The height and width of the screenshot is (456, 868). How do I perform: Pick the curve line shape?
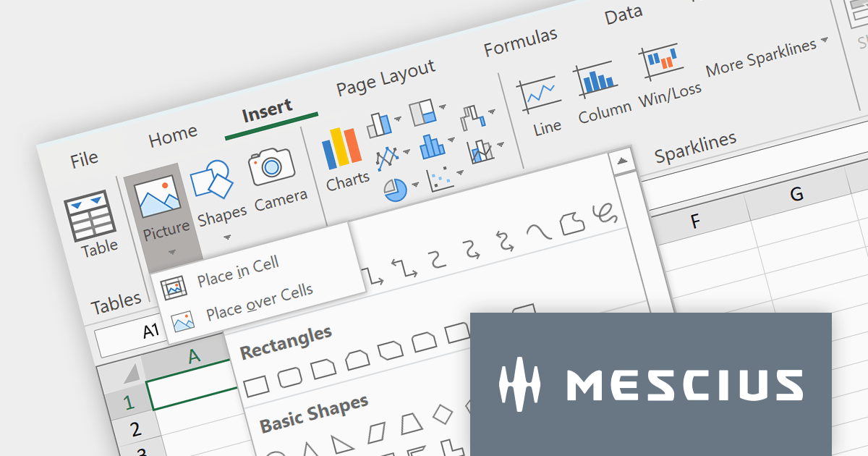[x=538, y=231]
